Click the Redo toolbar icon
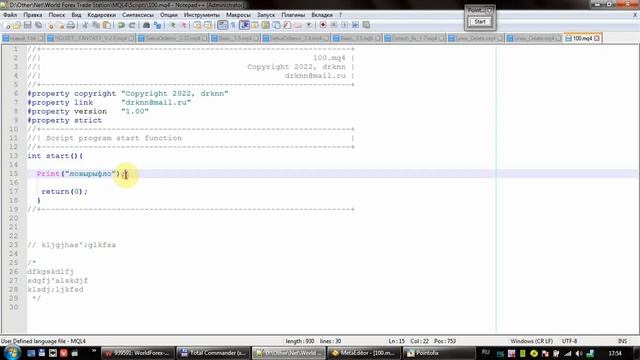This screenshot has height=360, width=640. (x=132, y=25)
